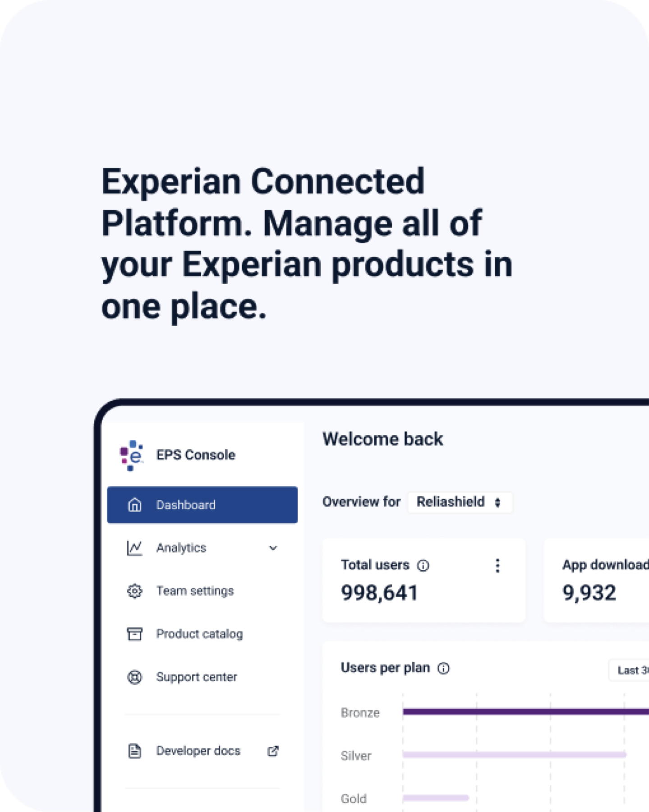Click the App downloads card
This screenshot has height=812, width=649.
pyautogui.click(x=596, y=580)
